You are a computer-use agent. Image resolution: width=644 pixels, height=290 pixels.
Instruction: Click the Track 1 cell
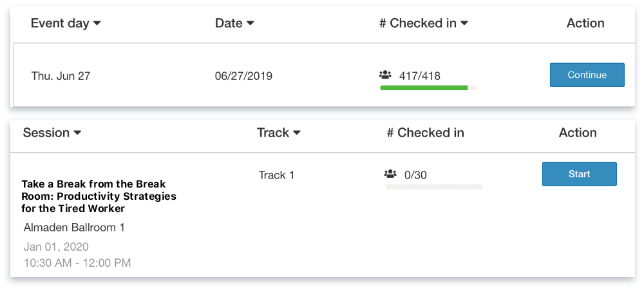coord(276,175)
